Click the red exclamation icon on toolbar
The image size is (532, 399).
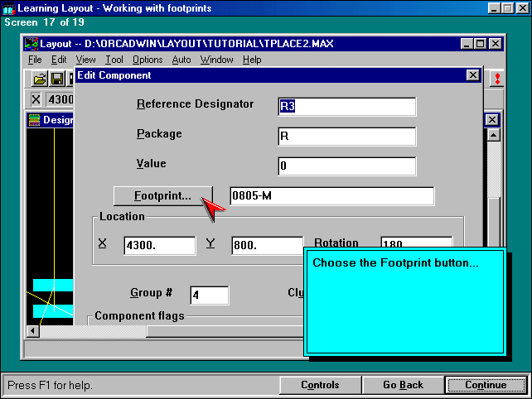tap(497, 79)
